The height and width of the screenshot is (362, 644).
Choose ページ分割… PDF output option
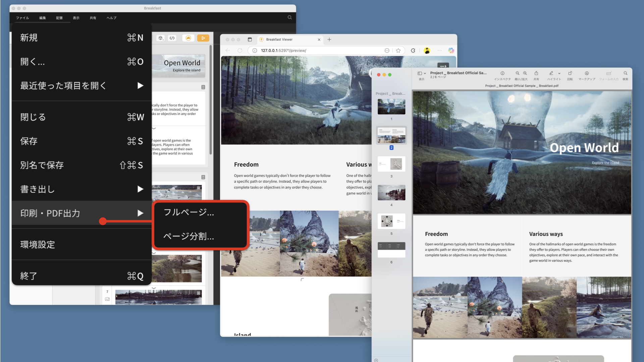(x=200, y=236)
